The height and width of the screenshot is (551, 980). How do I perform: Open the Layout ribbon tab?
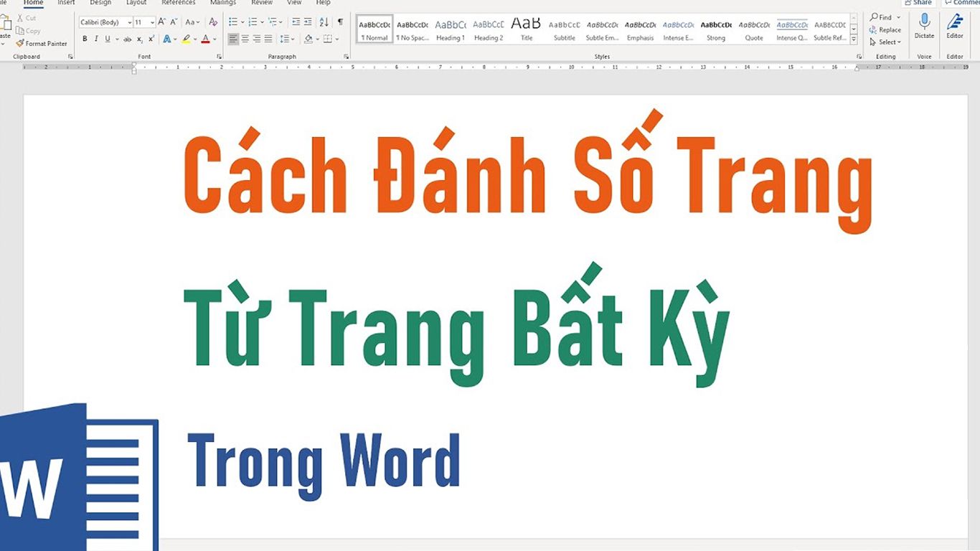tap(136, 3)
